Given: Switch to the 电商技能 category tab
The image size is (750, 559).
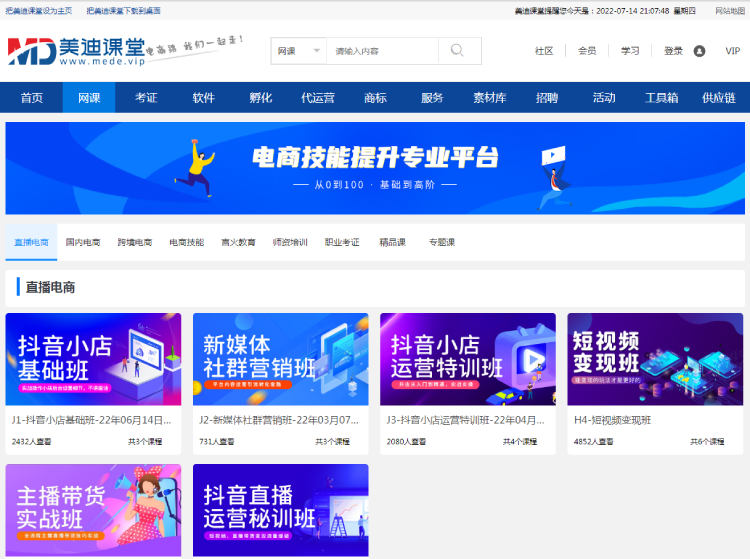Looking at the screenshot, I should point(187,242).
